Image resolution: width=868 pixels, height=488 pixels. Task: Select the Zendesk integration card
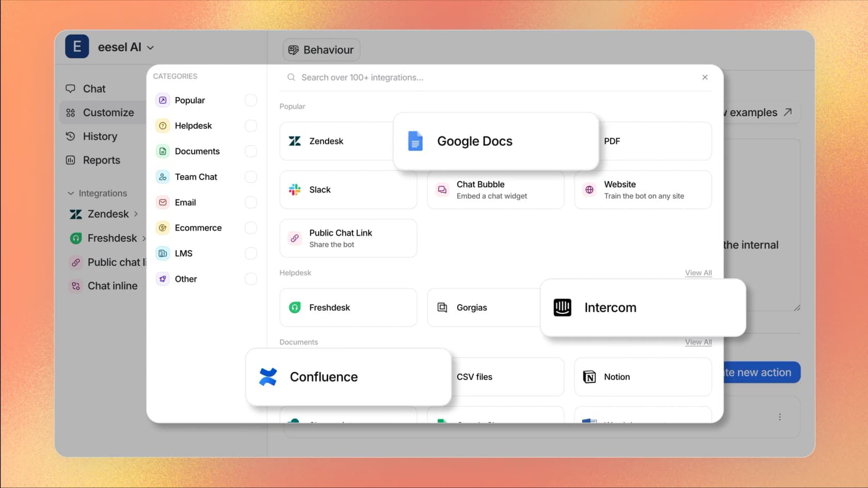click(336, 141)
